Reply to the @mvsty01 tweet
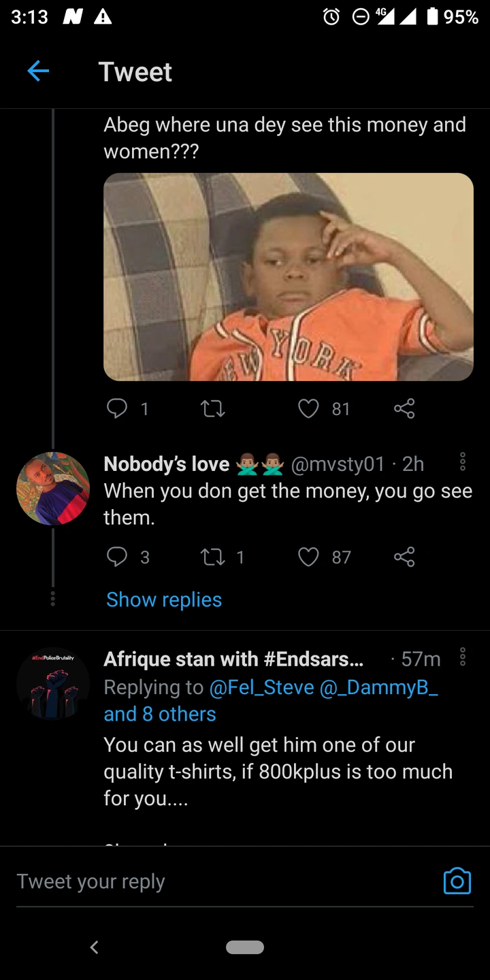490x980 pixels. (x=118, y=557)
